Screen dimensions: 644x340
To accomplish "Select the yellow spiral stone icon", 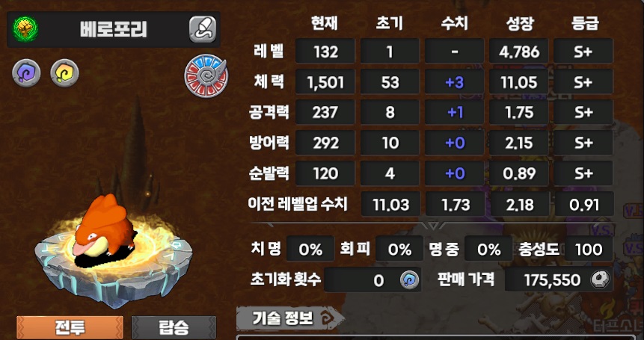I will (x=64, y=73).
